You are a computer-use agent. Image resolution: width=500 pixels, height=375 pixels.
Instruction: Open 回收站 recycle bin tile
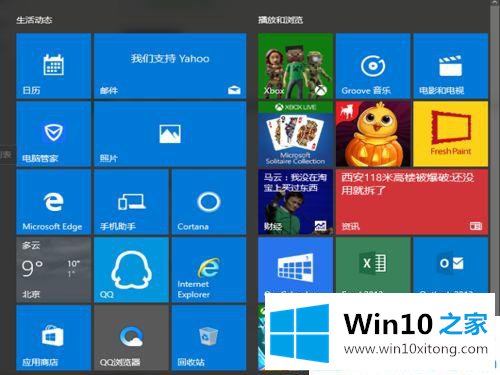(x=209, y=338)
